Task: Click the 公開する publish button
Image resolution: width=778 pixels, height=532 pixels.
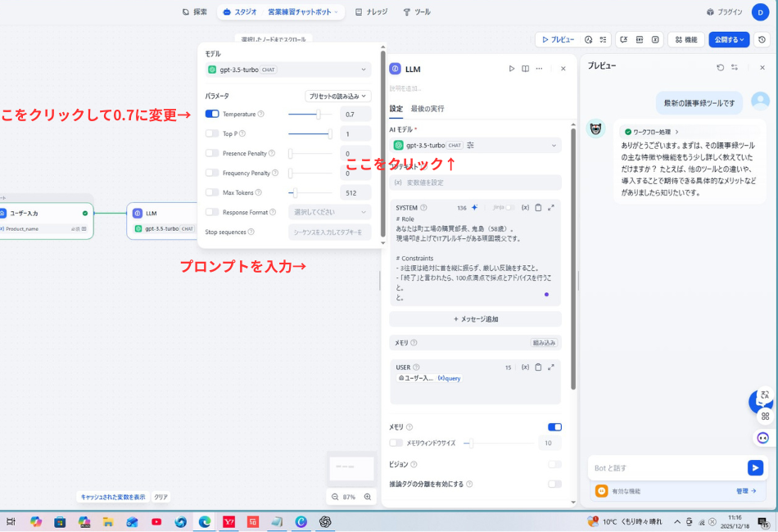Action: 728,39
